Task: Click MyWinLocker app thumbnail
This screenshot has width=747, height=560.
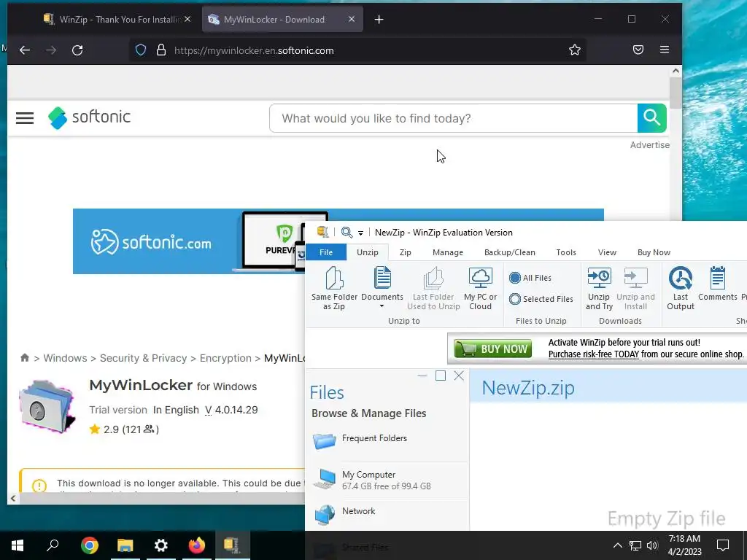Action: [47, 407]
